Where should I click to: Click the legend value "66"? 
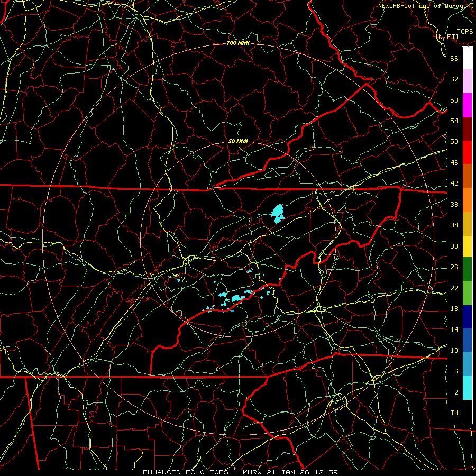454,58
